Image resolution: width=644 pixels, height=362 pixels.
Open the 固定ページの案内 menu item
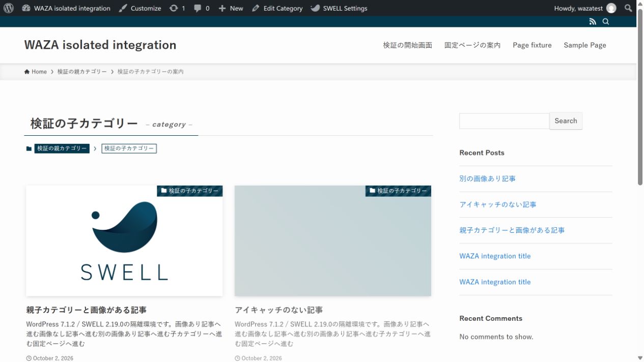click(472, 45)
